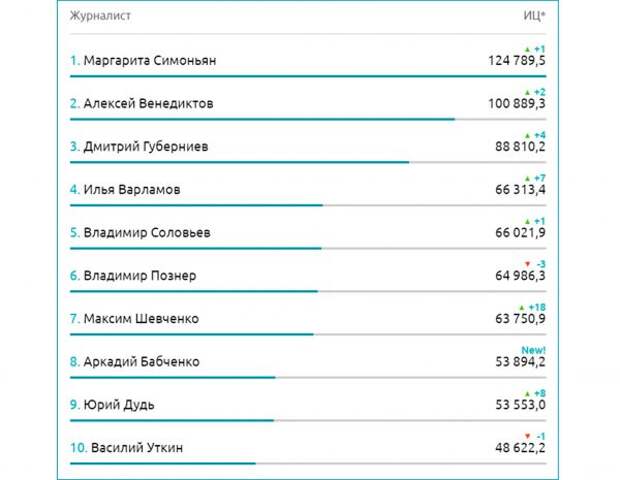
Task: Click the red down arrow beside -1 for Василий Уткин
Action: point(527,437)
